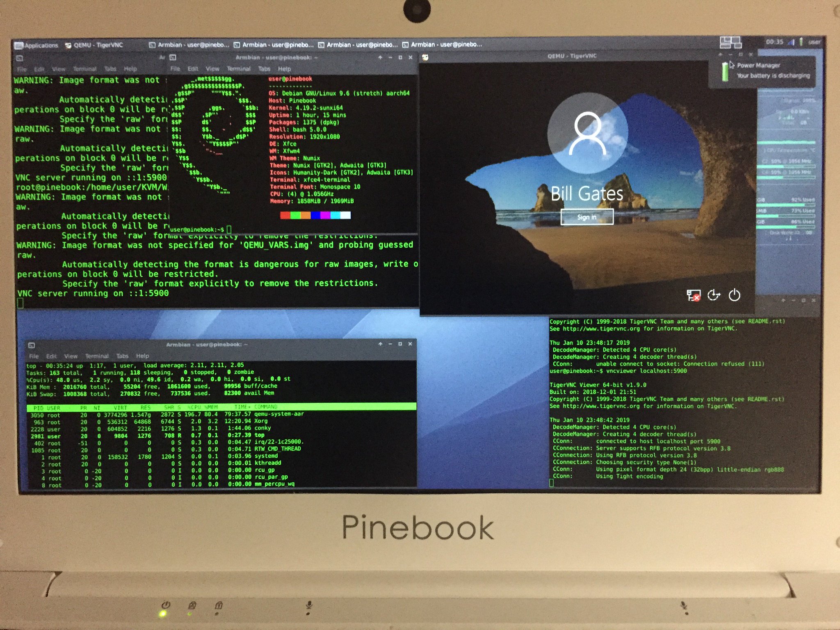The height and width of the screenshot is (630, 840).
Task: Select an Armbian - user@pinebook taskbar entry
Action: 189,44
